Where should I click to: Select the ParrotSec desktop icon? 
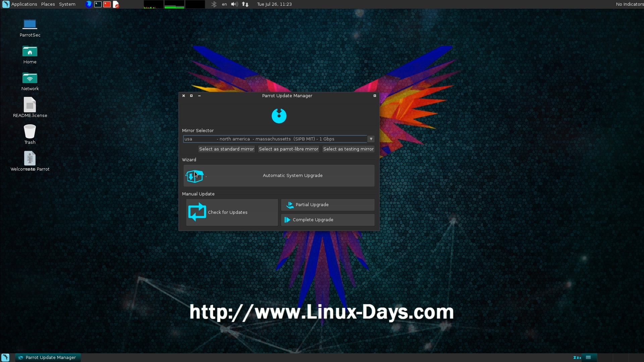click(x=30, y=28)
